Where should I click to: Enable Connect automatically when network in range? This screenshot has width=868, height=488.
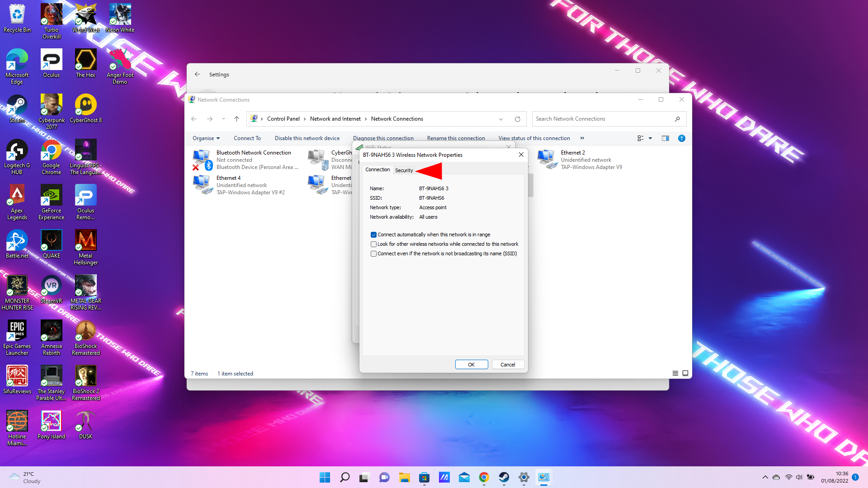click(x=373, y=234)
